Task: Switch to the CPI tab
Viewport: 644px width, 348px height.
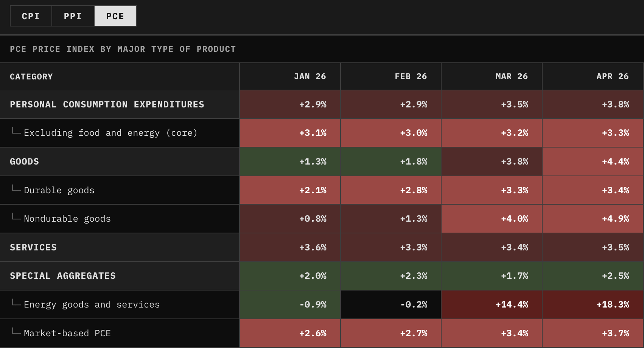Action: [x=31, y=16]
